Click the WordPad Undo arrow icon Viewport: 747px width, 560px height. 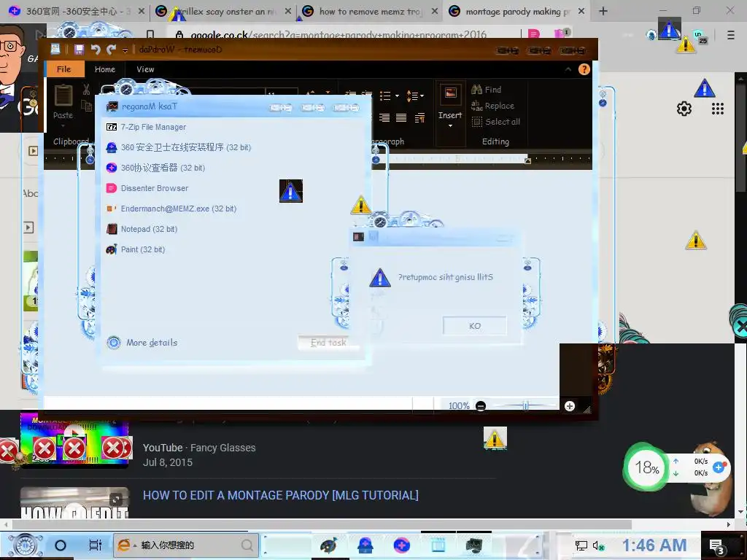click(x=96, y=50)
